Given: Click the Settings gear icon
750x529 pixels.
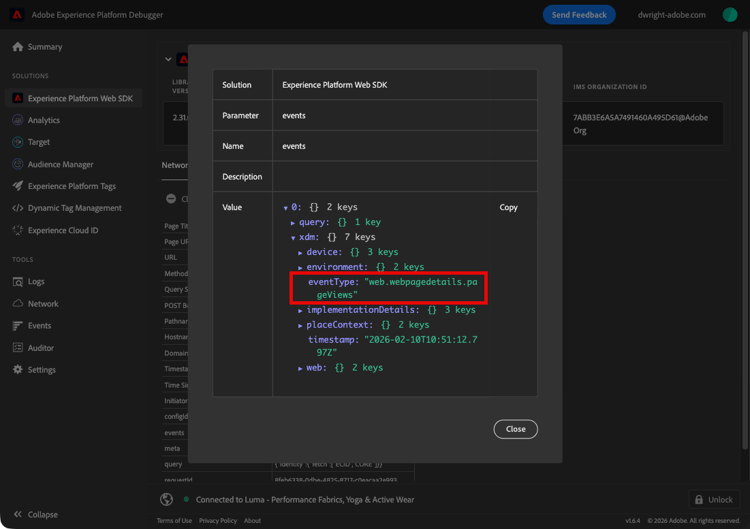Looking at the screenshot, I should tap(18, 370).
